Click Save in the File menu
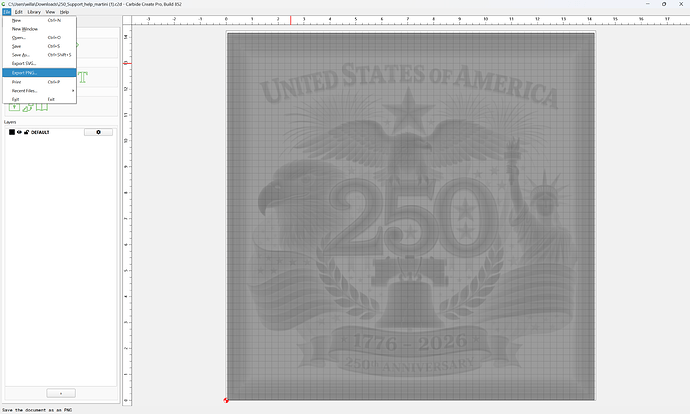Viewport: 690px width, 414px height. pyautogui.click(x=39, y=46)
